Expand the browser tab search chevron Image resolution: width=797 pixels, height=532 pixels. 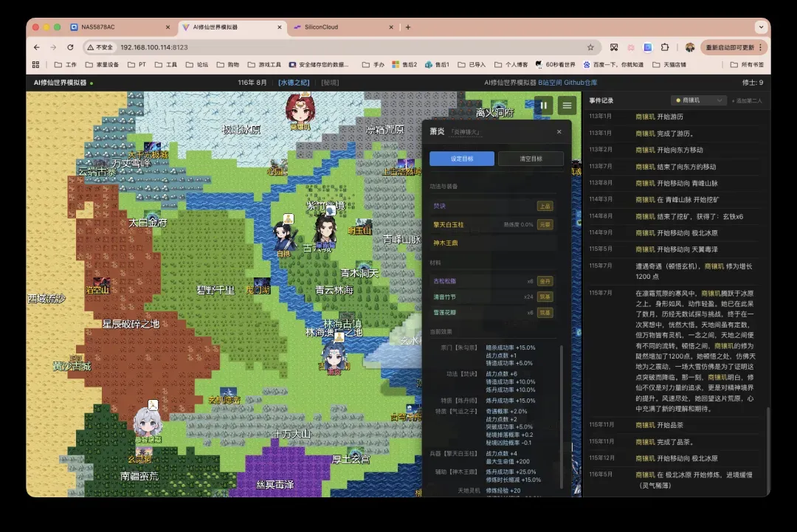coord(761,27)
